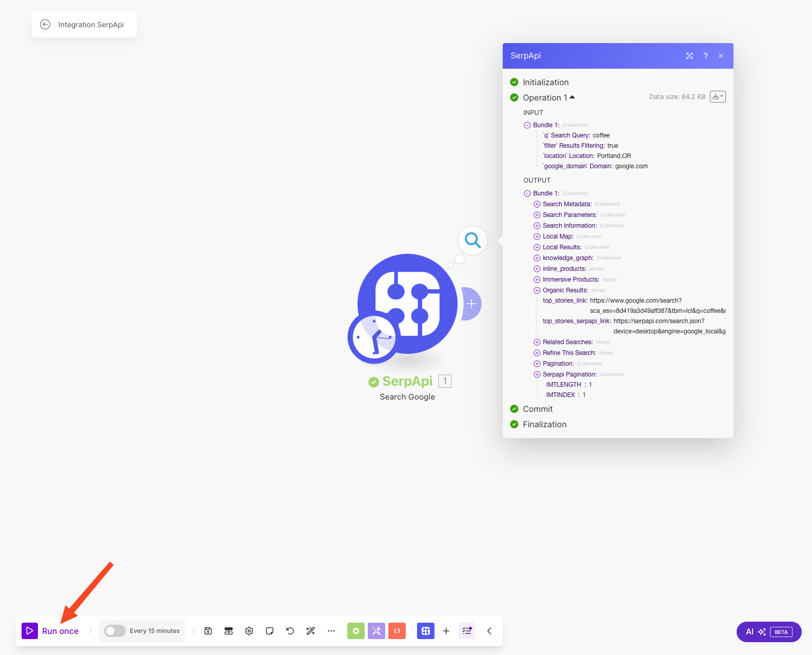Expand Refine This Search array

point(537,353)
